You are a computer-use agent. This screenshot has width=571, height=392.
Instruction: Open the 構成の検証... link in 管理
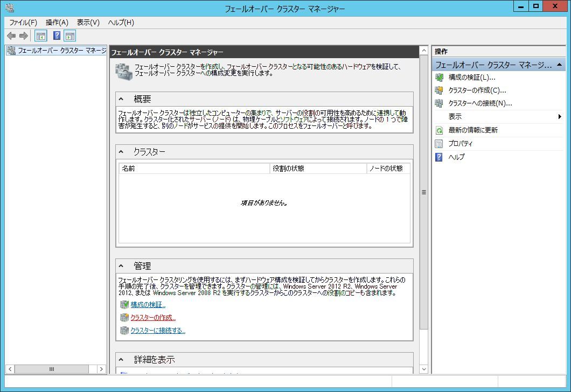point(148,305)
